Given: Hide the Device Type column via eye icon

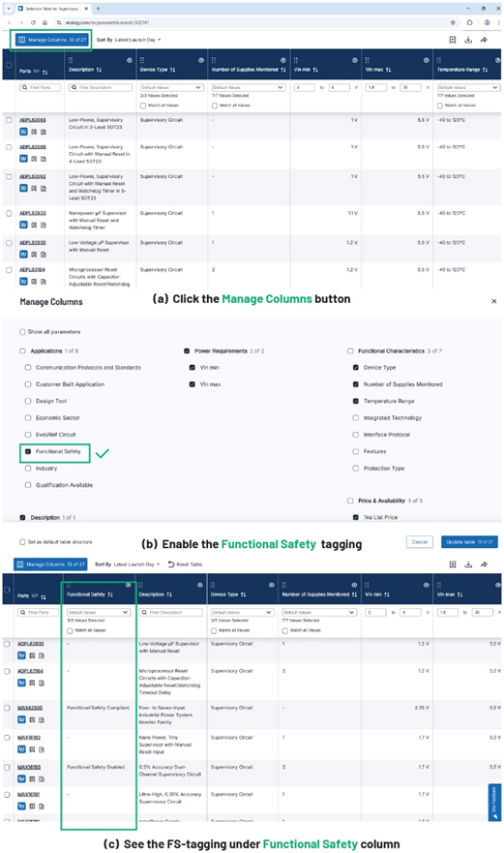Looking at the screenshot, I should pyautogui.click(x=201, y=60).
